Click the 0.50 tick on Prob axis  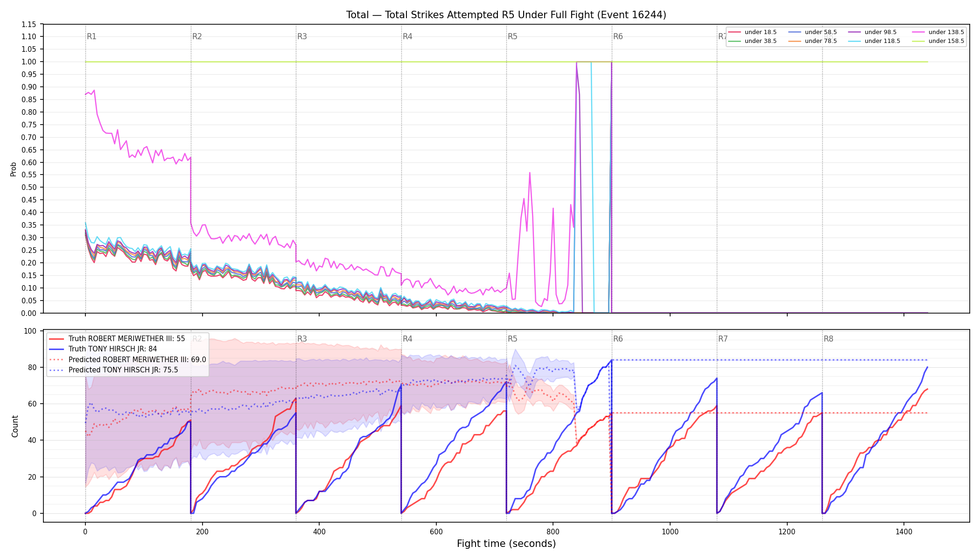coord(29,187)
